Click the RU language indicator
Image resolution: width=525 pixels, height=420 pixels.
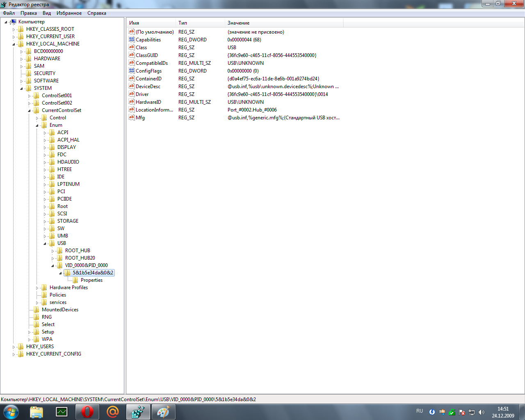click(420, 411)
